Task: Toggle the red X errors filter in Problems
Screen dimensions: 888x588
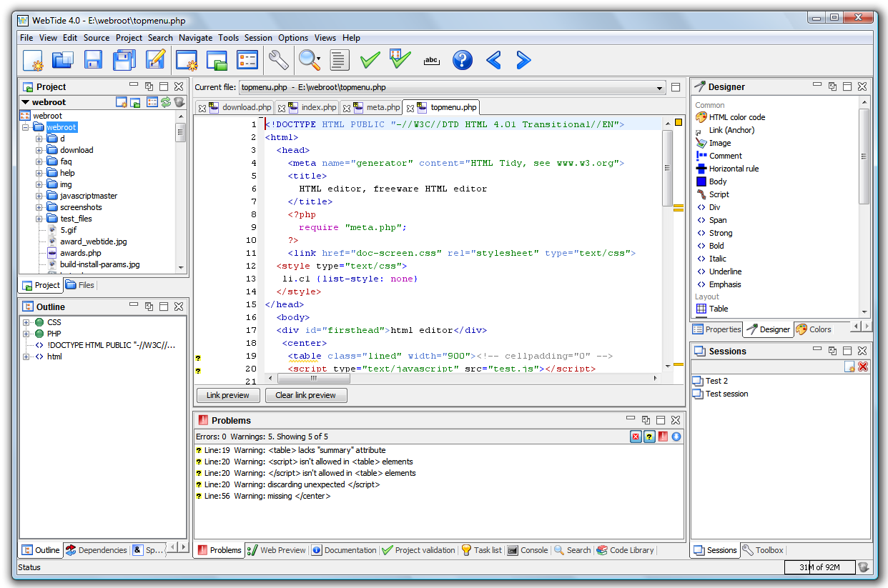Action: point(636,437)
